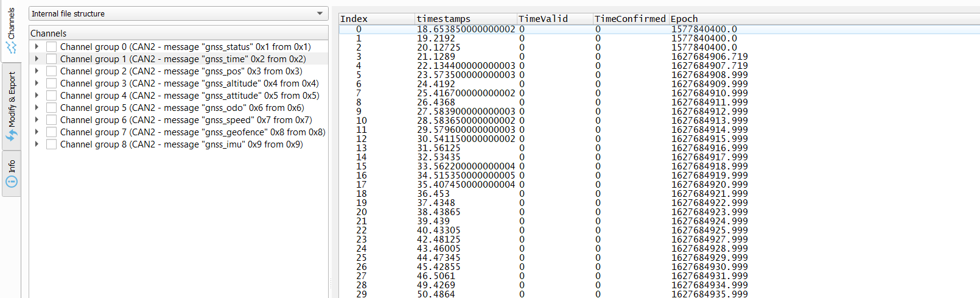Expand Channel group 7 gnss_geofence
This screenshot has height=298, width=980.
point(37,132)
